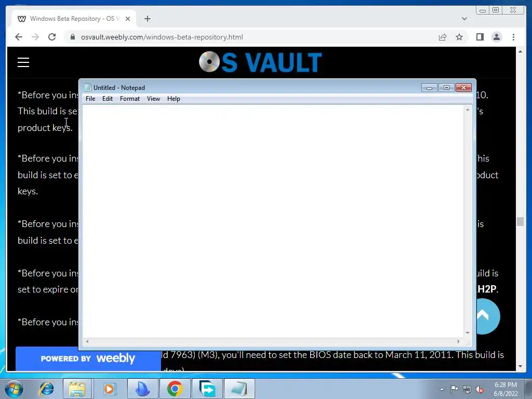Click inside the Notepad text area

(x=273, y=220)
